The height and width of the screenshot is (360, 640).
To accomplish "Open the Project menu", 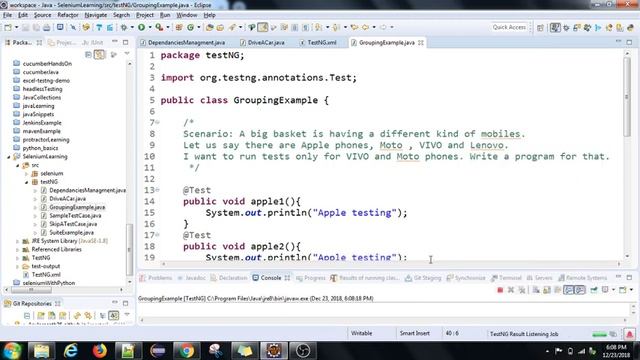I will [x=145, y=15].
